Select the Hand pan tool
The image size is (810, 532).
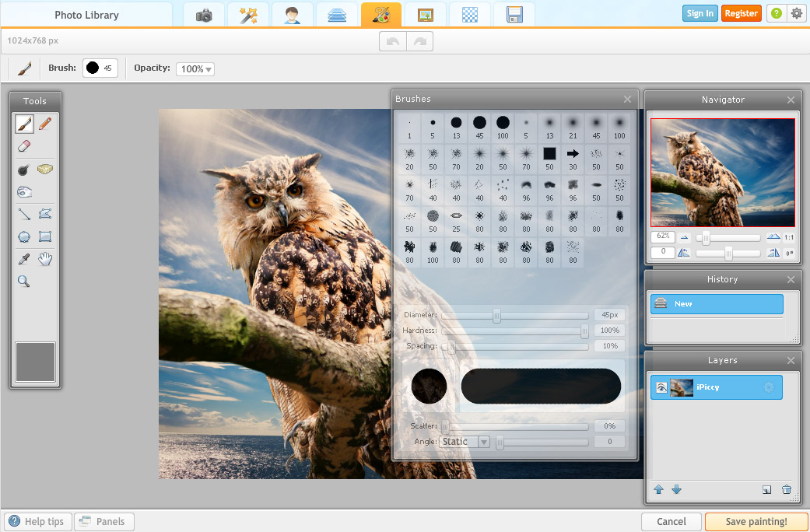[x=45, y=260]
